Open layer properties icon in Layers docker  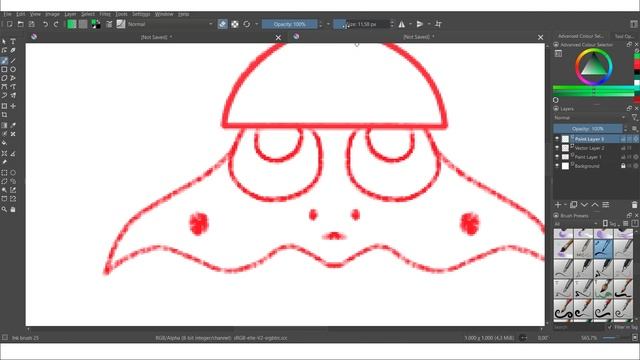click(606, 205)
